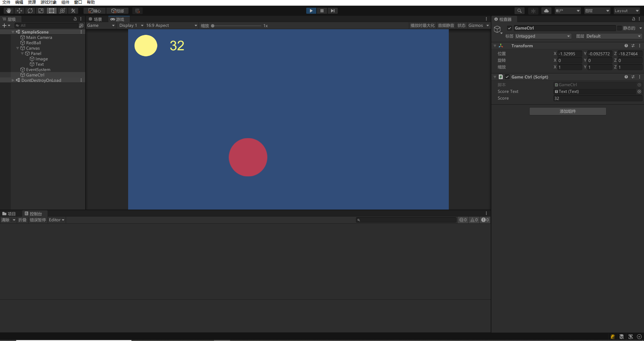The height and width of the screenshot is (341, 644).
Task: Open the Layout dropdown
Action: (x=627, y=11)
